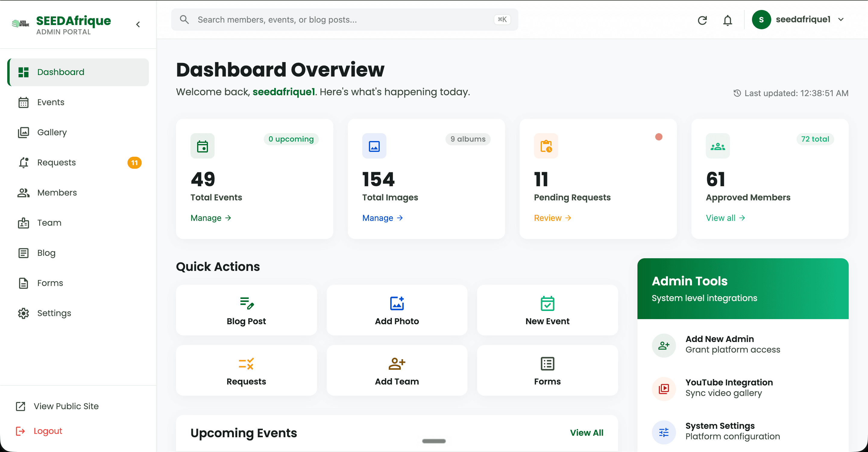Viewport: 868px width, 452px height.
Task: Click the Logout exit icon
Action: [20, 431]
